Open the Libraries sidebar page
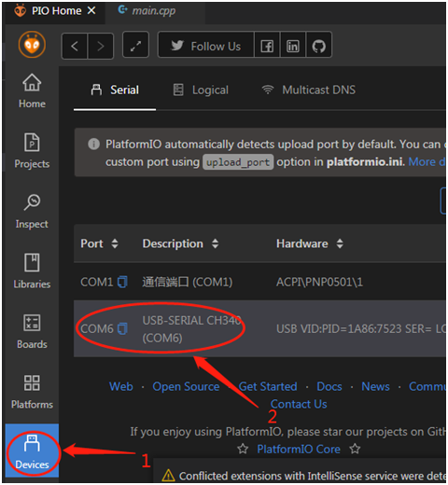The height and width of the screenshot is (485, 448). tap(32, 271)
